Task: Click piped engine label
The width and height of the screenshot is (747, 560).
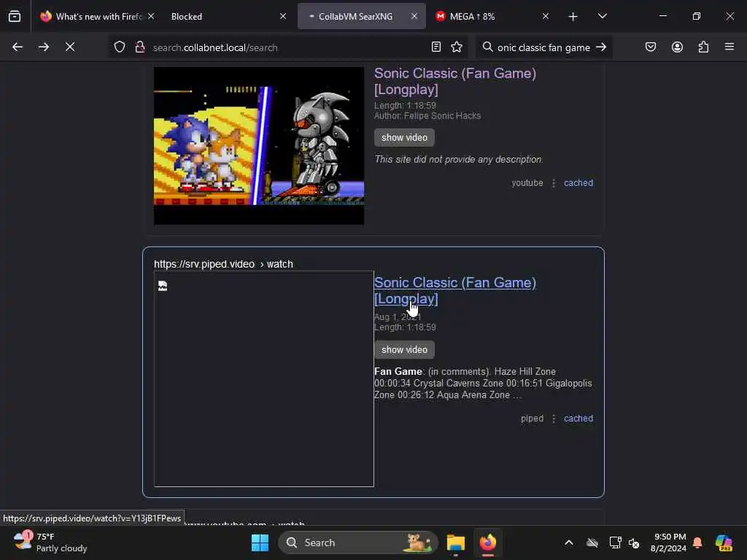Action: (532, 419)
